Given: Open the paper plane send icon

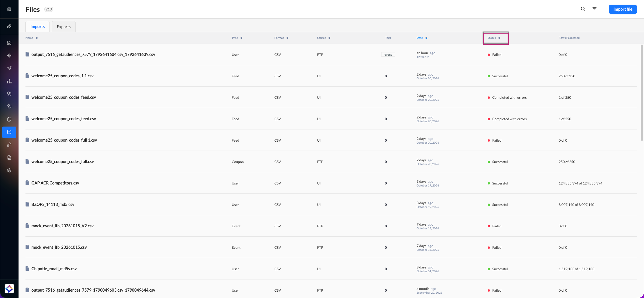Looking at the screenshot, I should pyautogui.click(x=9, y=68).
